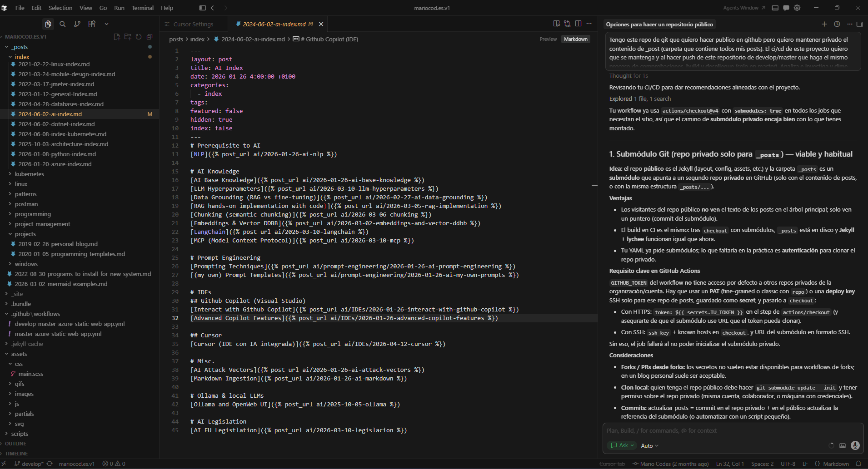The image size is (868, 469).
Task: Click the New File icon in explorer header
Action: coord(117,37)
